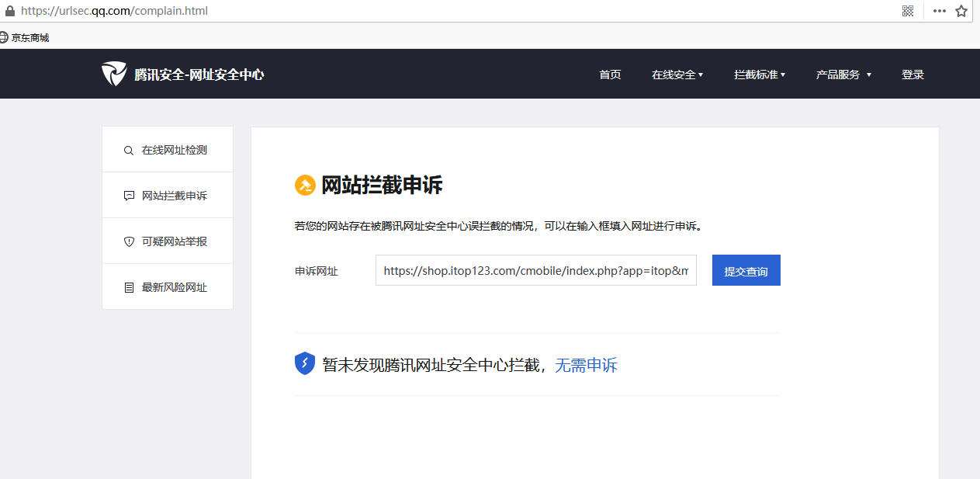This screenshot has width=980, height=479.
Task: Click the blue shield icon in result message
Action: click(x=305, y=363)
